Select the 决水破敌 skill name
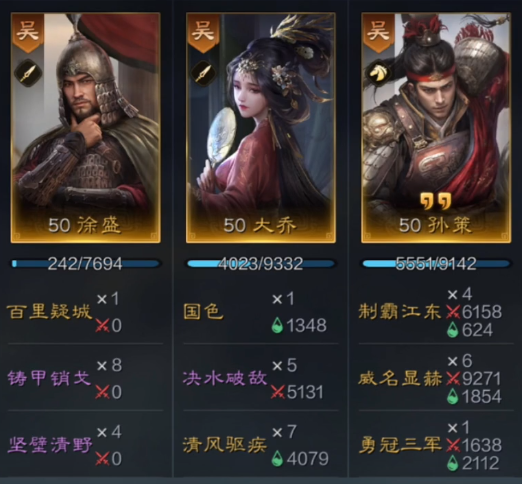This screenshot has width=522, height=484. click(225, 378)
